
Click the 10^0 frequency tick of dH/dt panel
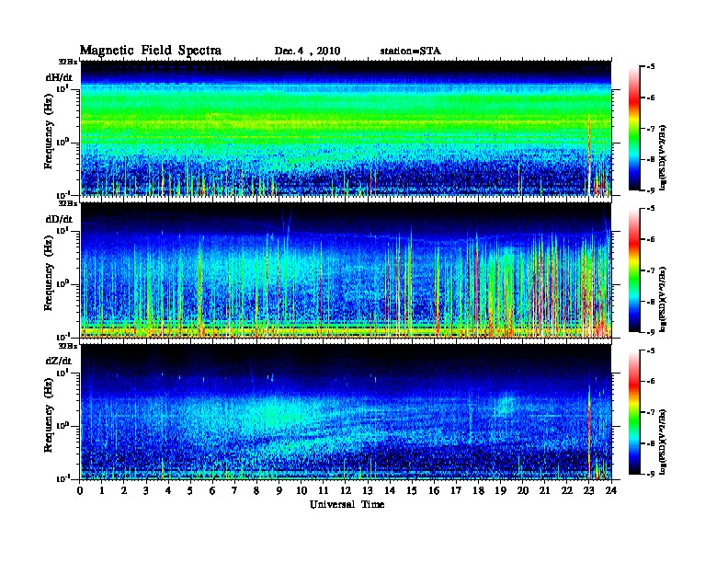point(63,143)
